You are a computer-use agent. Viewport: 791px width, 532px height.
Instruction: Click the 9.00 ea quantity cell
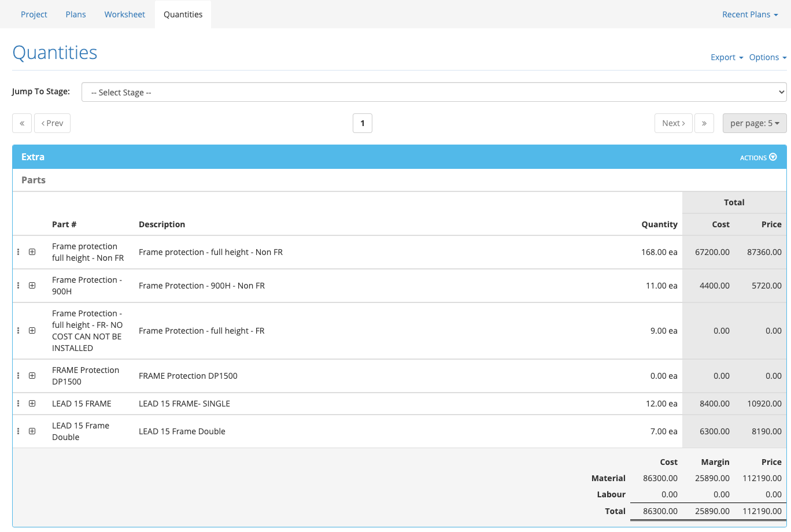point(664,331)
